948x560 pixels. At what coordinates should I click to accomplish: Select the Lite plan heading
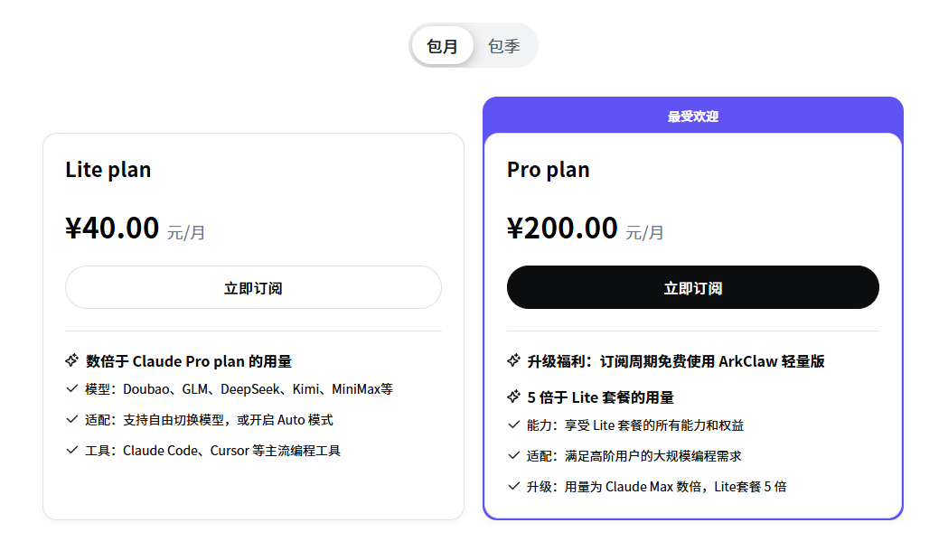tap(108, 170)
